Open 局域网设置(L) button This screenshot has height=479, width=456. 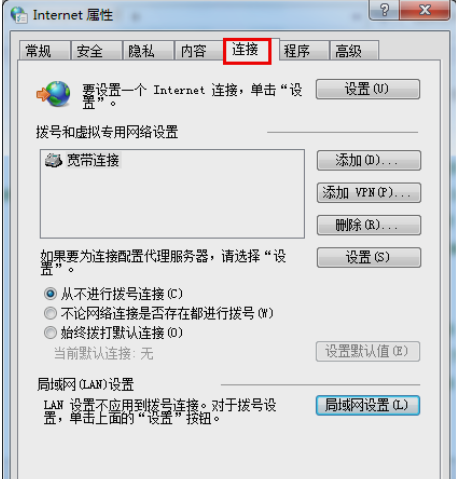point(368,405)
